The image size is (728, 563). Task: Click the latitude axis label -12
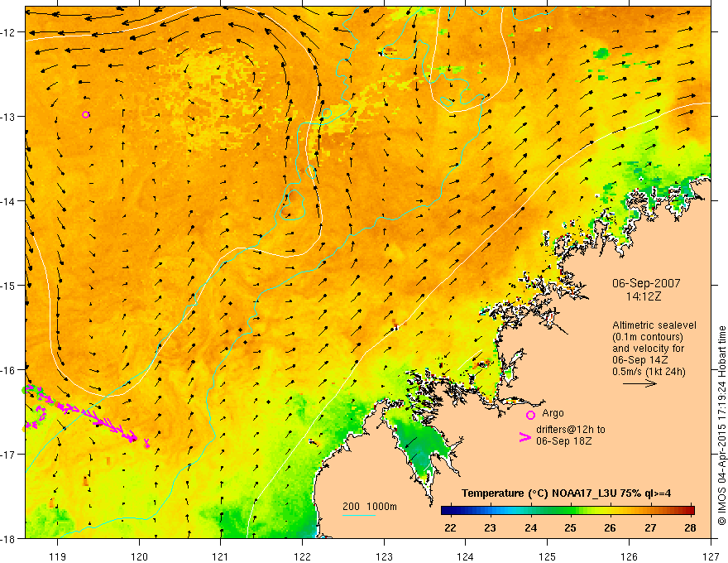pos(9,32)
